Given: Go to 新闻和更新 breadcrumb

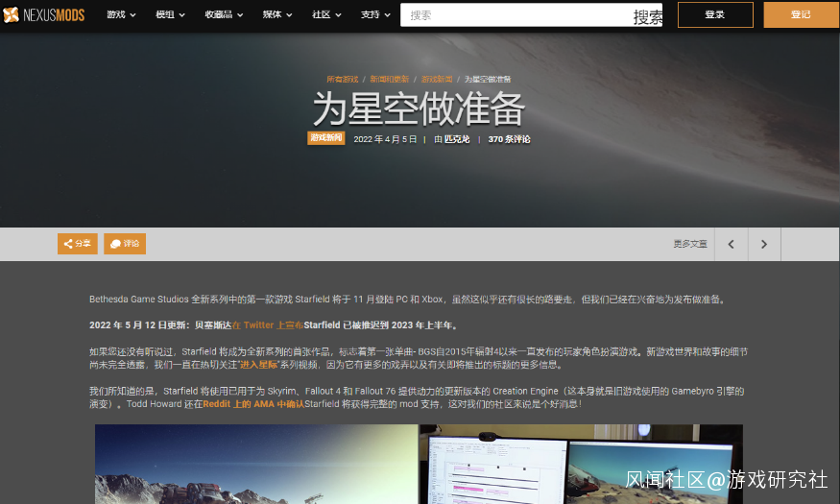Looking at the screenshot, I should coord(390,80).
